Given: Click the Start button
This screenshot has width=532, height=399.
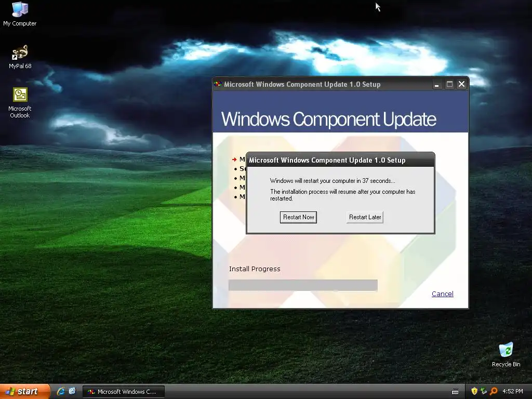Looking at the screenshot, I should pos(25,391).
